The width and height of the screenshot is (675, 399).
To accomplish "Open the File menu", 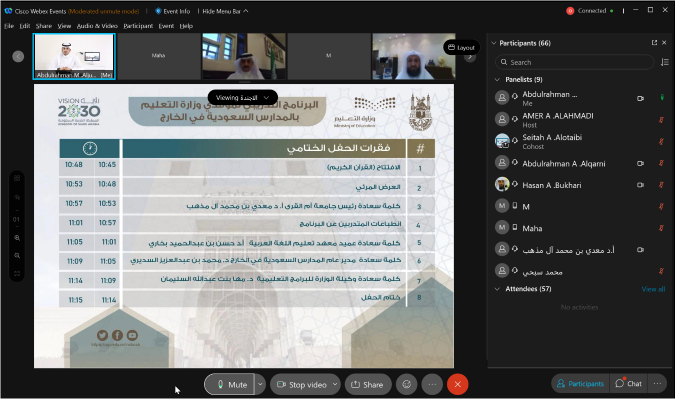I will [9, 26].
